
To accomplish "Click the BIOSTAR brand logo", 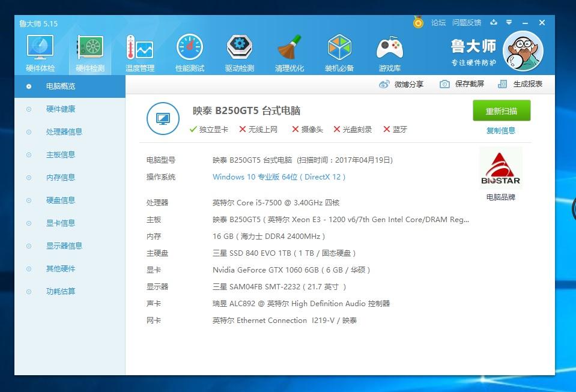I will 500,169.
